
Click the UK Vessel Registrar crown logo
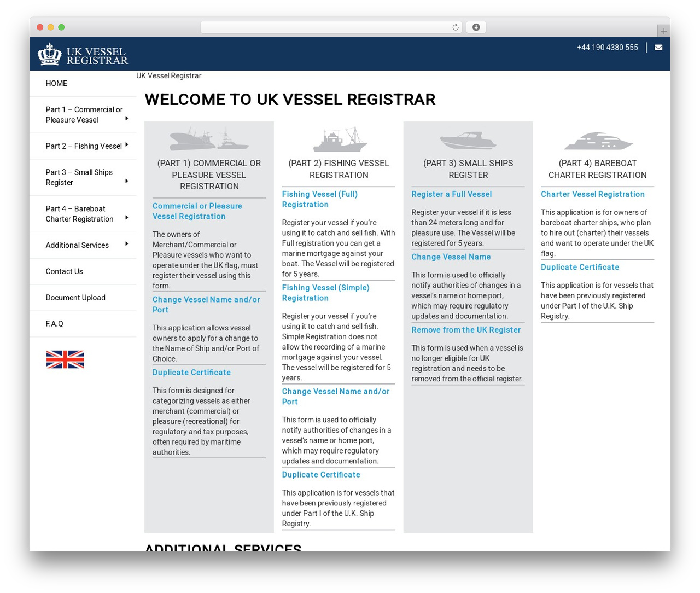(x=83, y=54)
